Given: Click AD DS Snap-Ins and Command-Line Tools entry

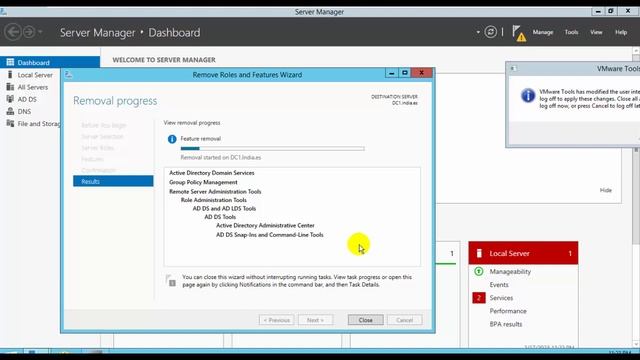Looking at the screenshot, I should tap(269, 235).
